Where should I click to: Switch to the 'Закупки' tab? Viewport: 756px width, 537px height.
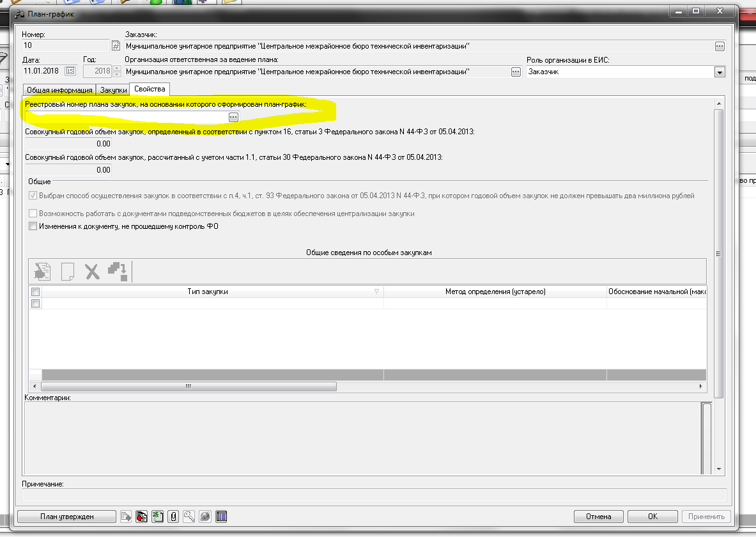(113, 90)
